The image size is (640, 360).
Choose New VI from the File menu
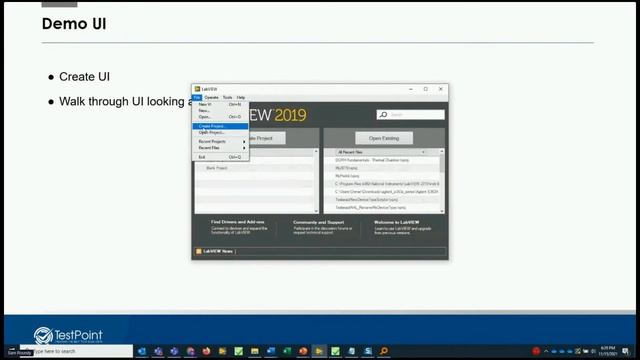220,104
